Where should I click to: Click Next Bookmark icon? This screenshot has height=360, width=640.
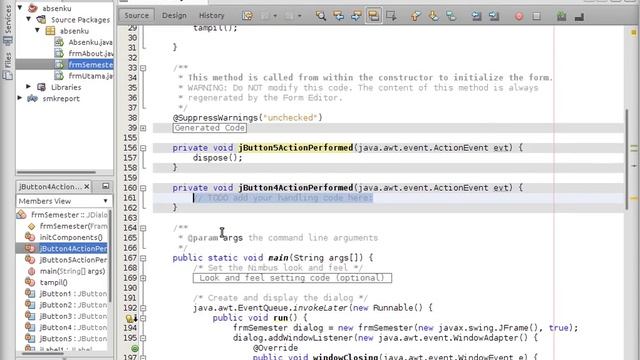(433, 16)
